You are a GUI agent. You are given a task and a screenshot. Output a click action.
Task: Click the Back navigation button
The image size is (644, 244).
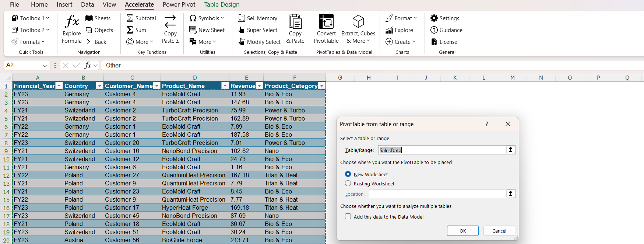coord(96,42)
